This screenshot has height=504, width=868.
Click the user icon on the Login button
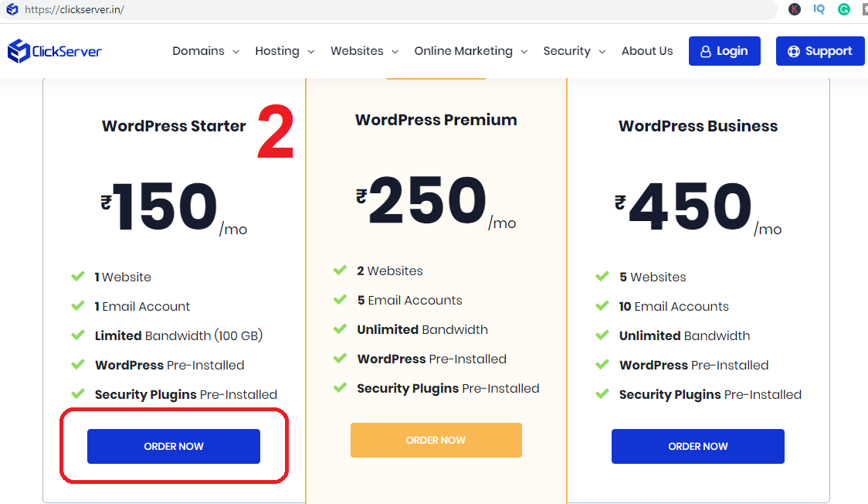[x=705, y=52]
